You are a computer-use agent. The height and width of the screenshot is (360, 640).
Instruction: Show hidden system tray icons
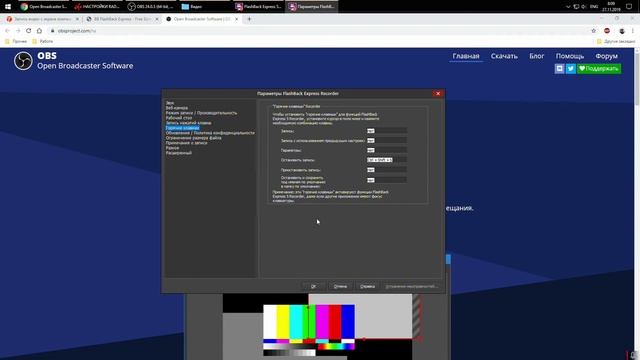tap(568, 7)
